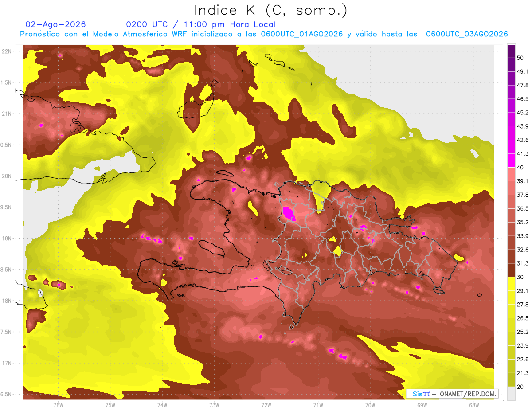Image resolution: width=532 pixels, height=411 pixels.
Task: Click the "68W" longitude label
Action: click(x=474, y=405)
